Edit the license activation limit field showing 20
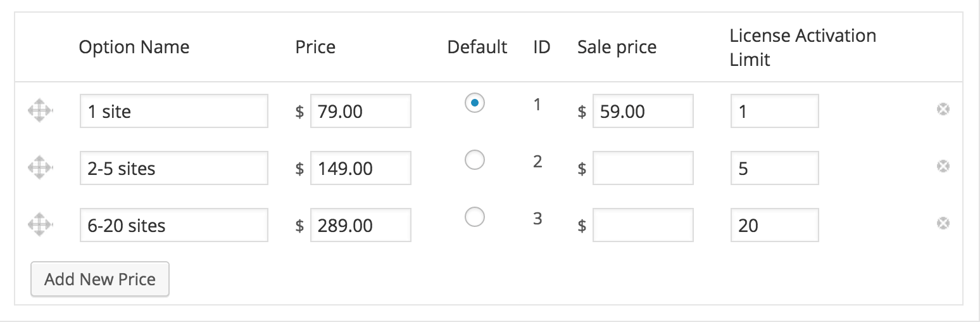980x322 pixels. [774, 225]
